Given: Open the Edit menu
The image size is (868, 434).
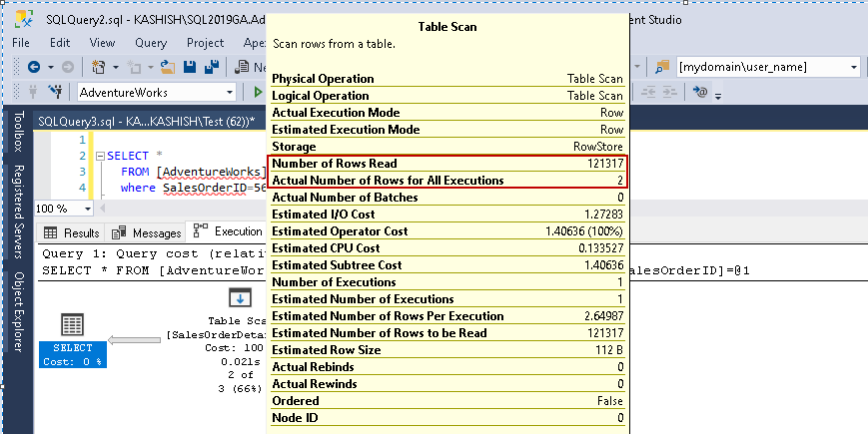Looking at the screenshot, I should click(x=60, y=43).
